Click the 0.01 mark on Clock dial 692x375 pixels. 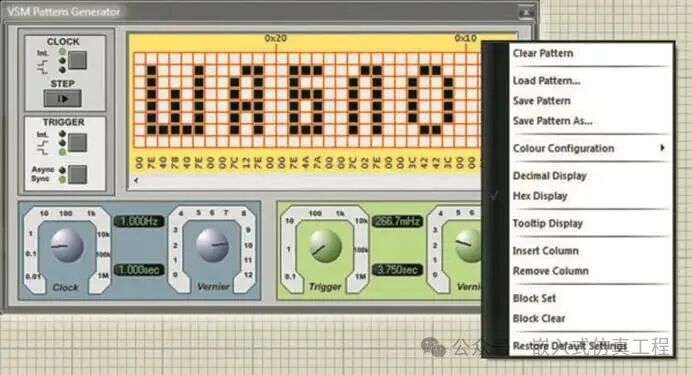[33, 277]
